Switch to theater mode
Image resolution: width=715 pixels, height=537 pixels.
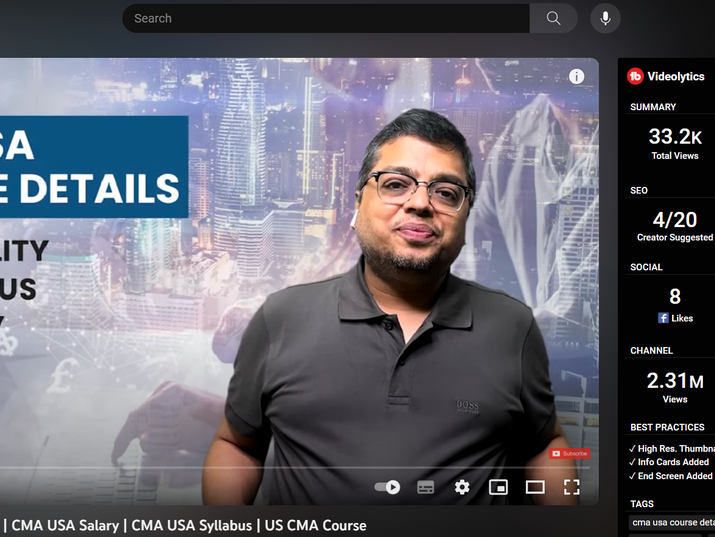click(x=535, y=487)
